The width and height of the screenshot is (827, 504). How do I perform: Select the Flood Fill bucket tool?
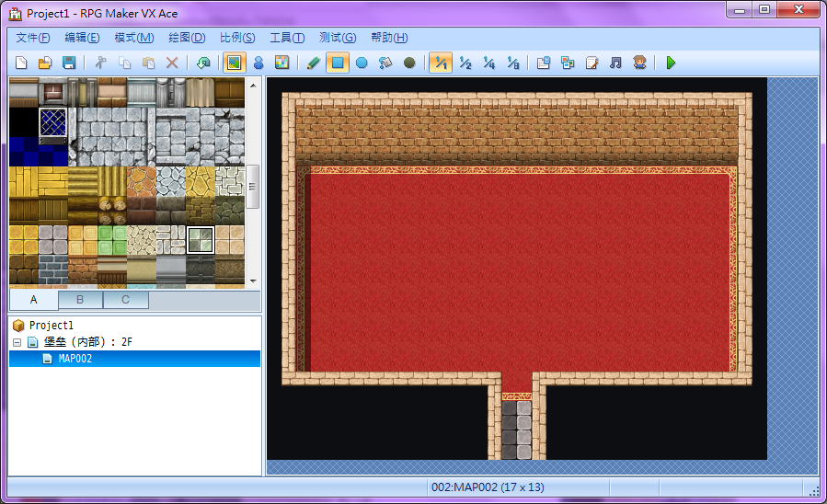click(385, 63)
